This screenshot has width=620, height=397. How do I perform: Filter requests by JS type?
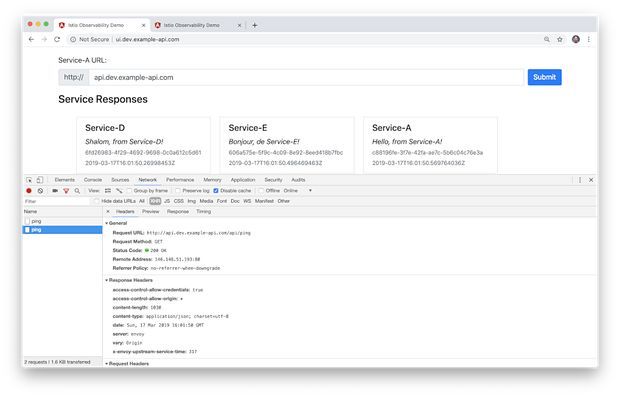pyautogui.click(x=167, y=201)
